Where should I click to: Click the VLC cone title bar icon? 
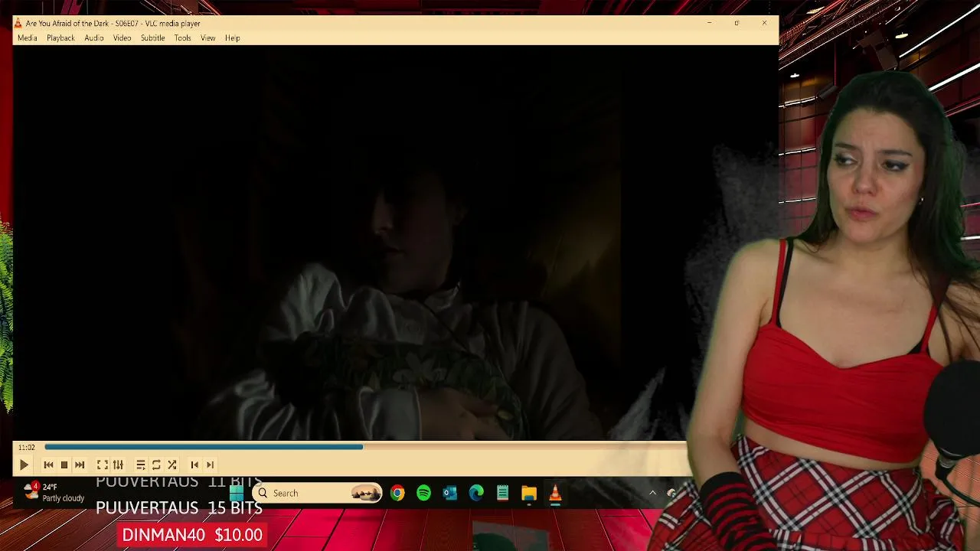coord(18,23)
